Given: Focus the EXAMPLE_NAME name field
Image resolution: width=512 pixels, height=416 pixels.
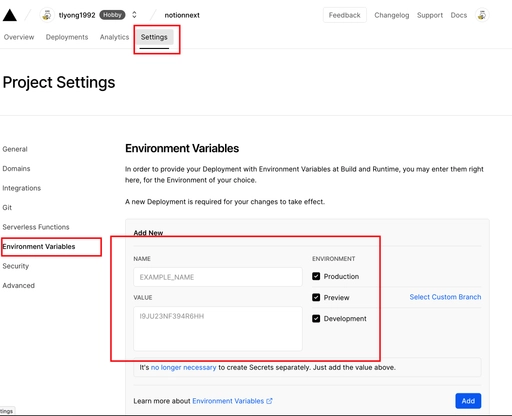Looking at the screenshot, I should point(218,277).
